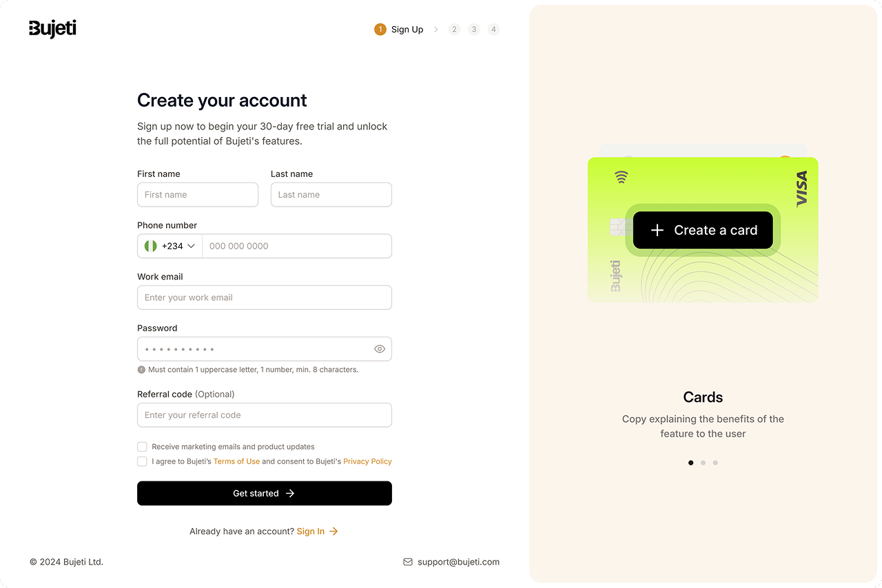Check the agree to Terms of Use box
The height and width of the screenshot is (588, 882).
pyautogui.click(x=142, y=461)
